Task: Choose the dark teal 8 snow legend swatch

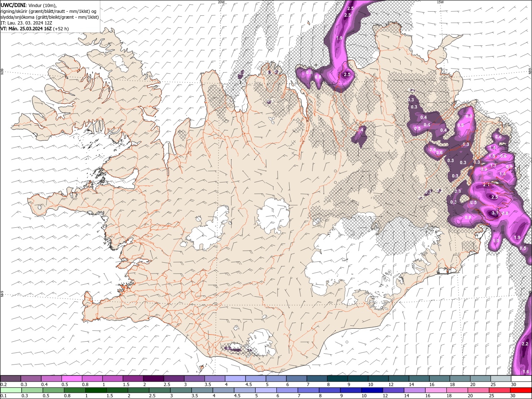Action: click(x=337, y=379)
